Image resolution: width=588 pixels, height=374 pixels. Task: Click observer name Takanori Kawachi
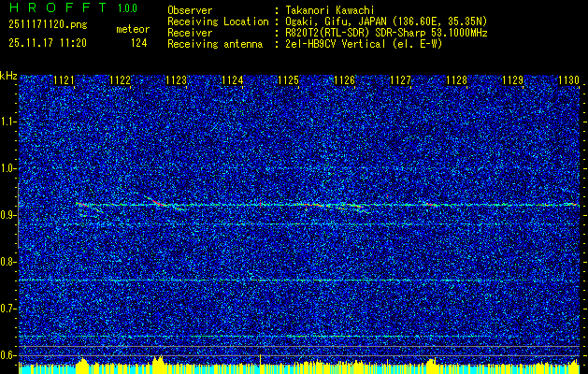click(x=329, y=10)
